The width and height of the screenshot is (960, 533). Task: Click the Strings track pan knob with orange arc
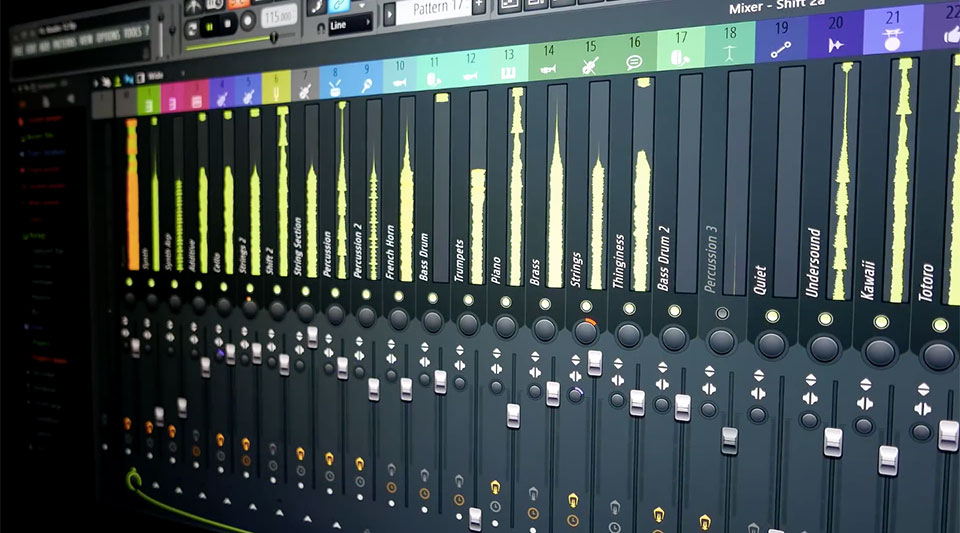coord(585,331)
